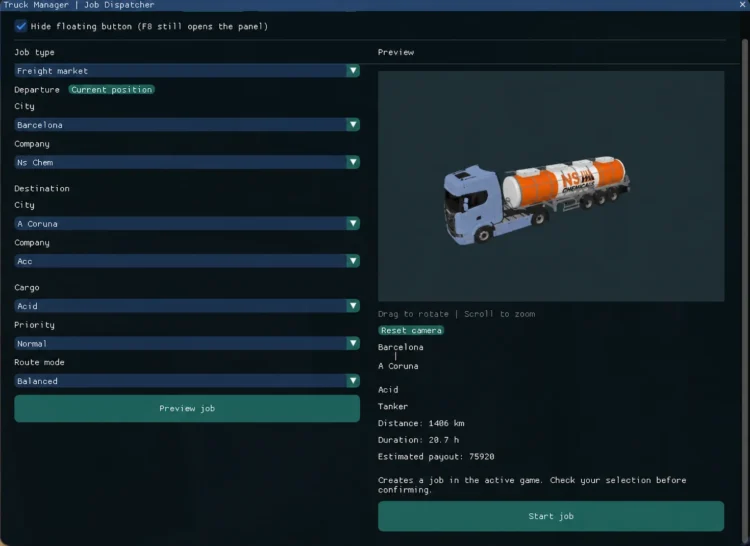The height and width of the screenshot is (546, 750).
Task: Open the Job type Freight market dropdown
Action: 187,71
